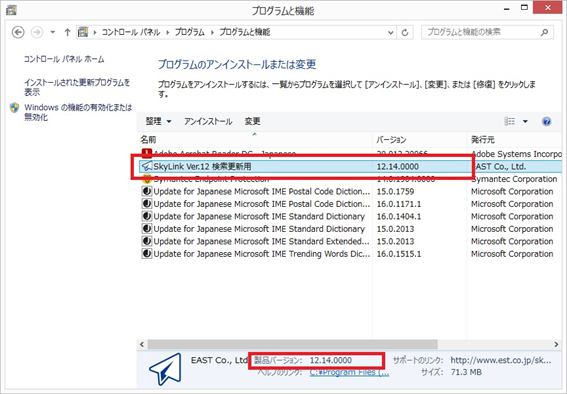
Task: Open the C:\Program Files help link
Action: [349, 372]
